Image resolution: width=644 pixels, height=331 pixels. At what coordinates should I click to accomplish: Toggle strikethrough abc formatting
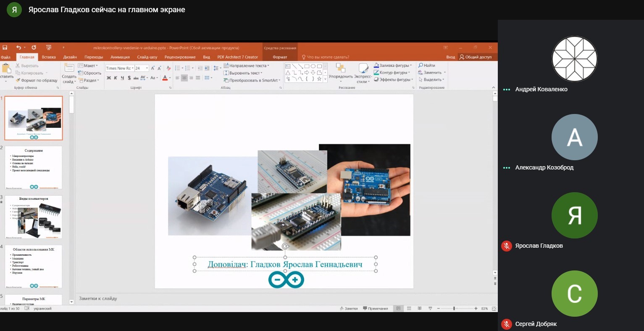coord(136,78)
